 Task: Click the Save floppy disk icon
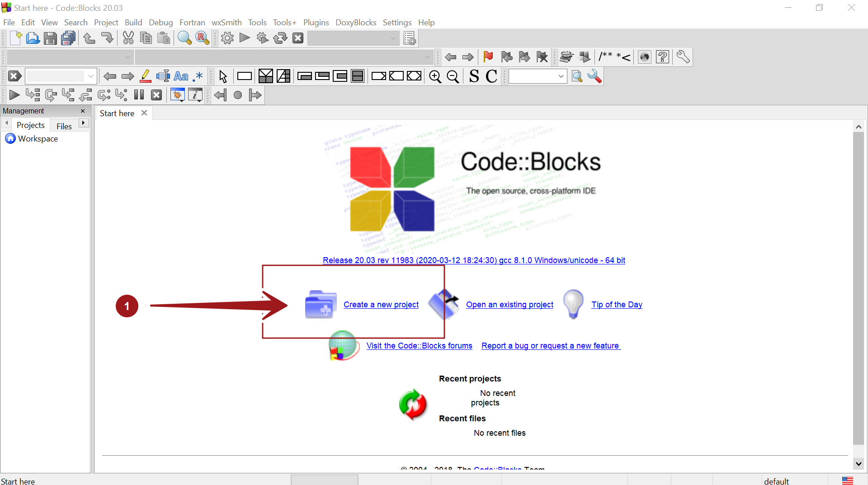[x=50, y=38]
